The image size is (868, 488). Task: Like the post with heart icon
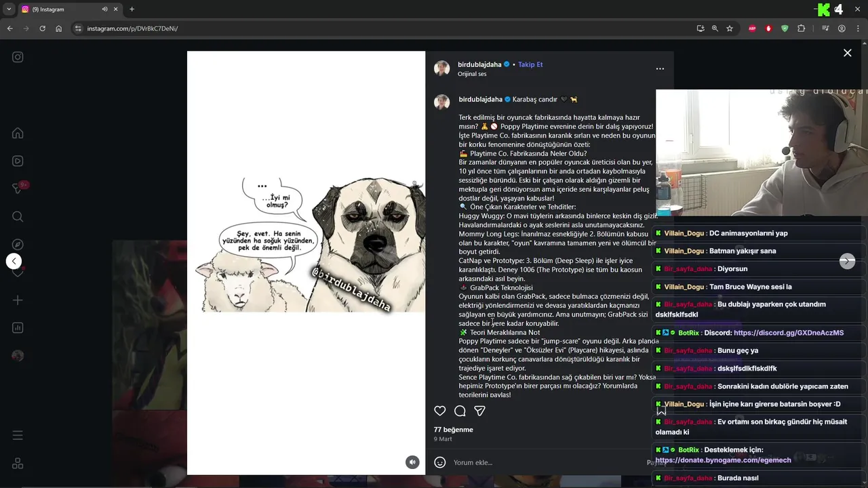pos(439,411)
